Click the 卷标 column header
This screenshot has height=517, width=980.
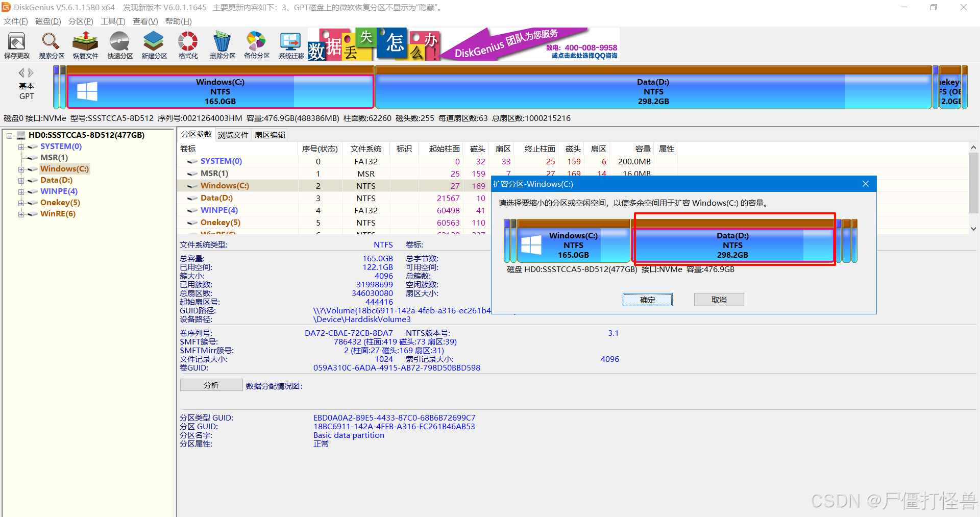point(238,149)
